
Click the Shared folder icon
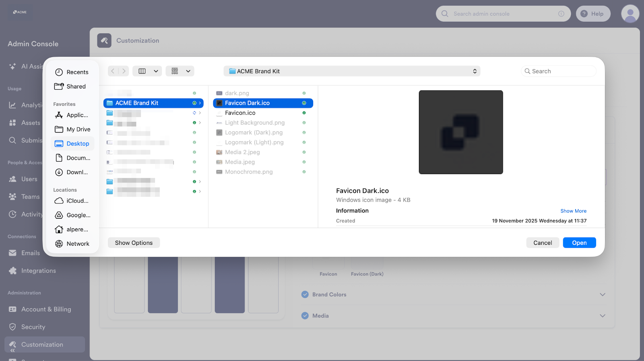point(59,86)
